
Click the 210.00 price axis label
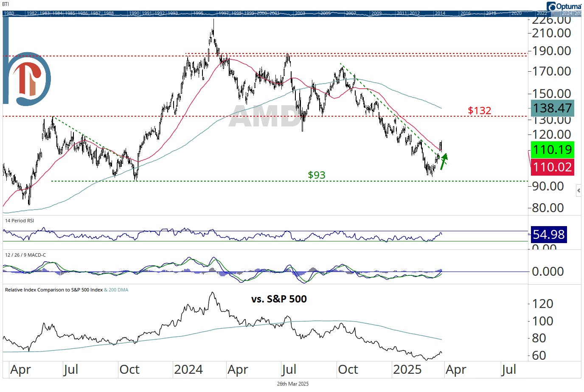(551, 33)
